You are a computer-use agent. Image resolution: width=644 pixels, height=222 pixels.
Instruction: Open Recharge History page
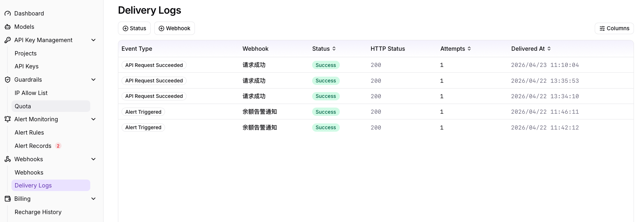tap(38, 212)
